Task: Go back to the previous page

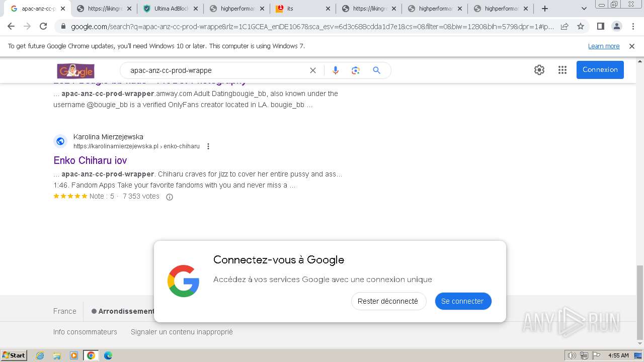Action: tap(11, 26)
